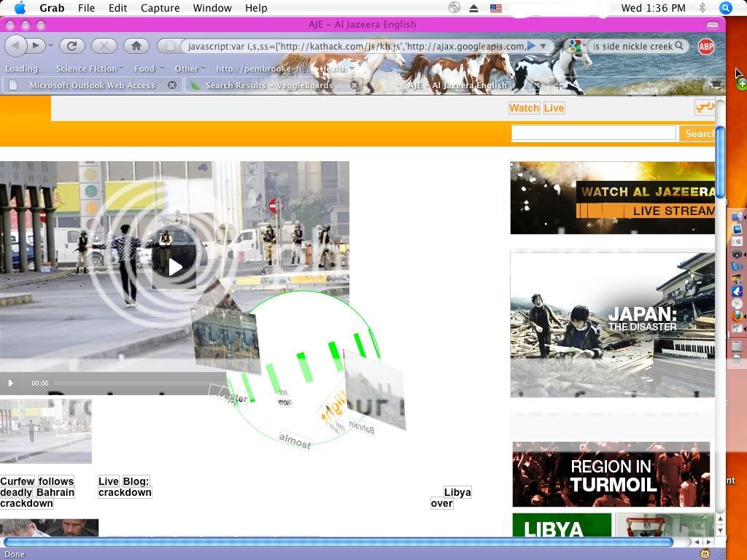The height and width of the screenshot is (560, 747).
Task: Open Firefox from the Dock
Action: pos(737,316)
